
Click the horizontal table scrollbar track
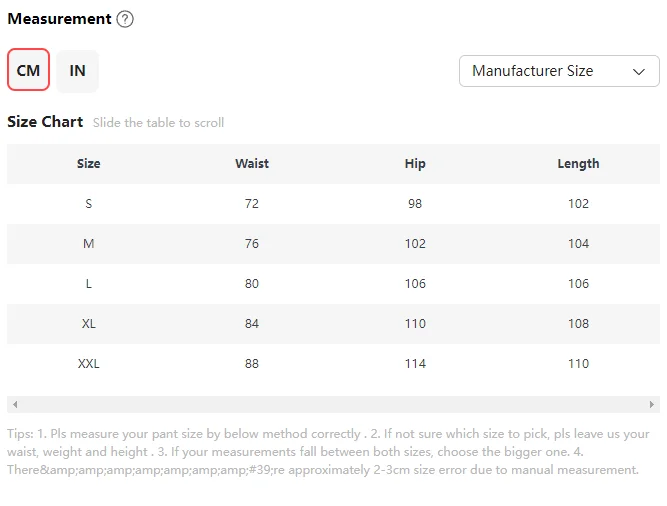pos(334,404)
